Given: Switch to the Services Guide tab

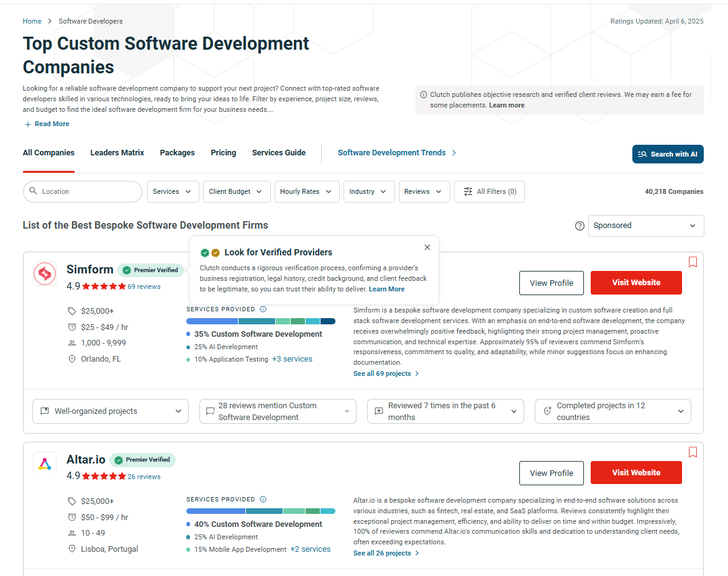Looking at the screenshot, I should (279, 153).
